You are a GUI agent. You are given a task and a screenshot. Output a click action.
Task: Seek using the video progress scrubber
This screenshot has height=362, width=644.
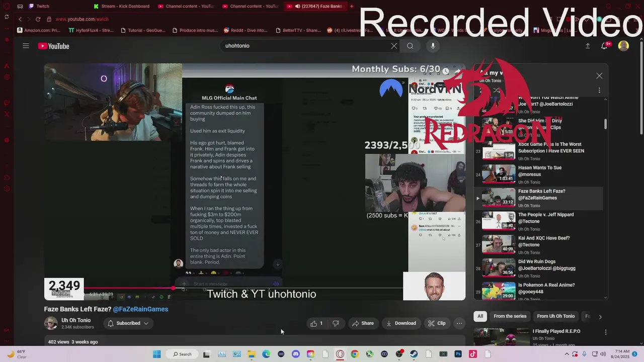click(x=174, y=288)
